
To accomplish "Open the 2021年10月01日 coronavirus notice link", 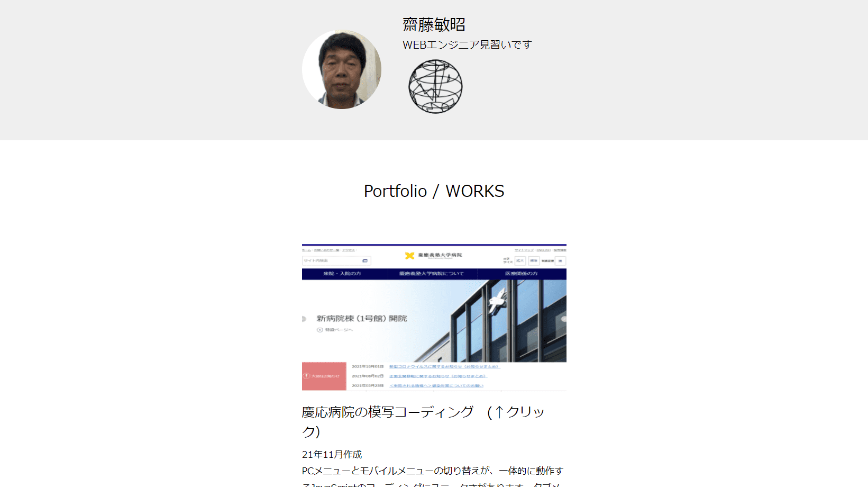I will 444,366.
